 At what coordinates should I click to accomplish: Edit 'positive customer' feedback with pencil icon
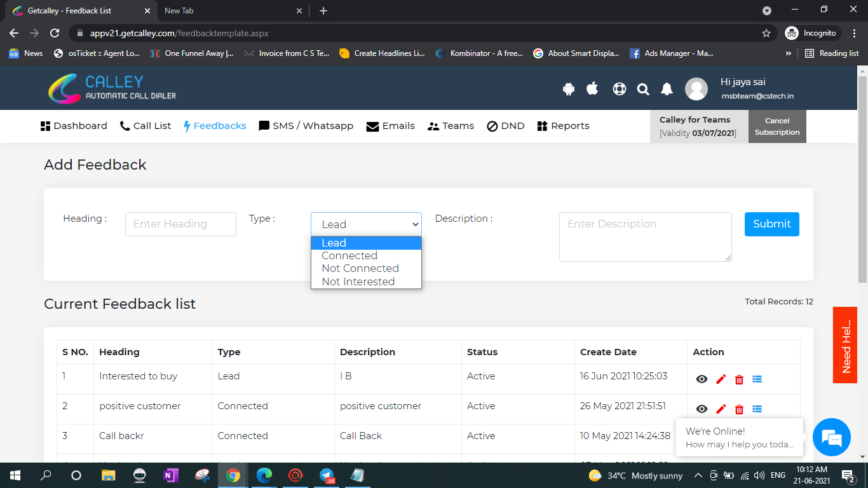(x=721, y=409)
